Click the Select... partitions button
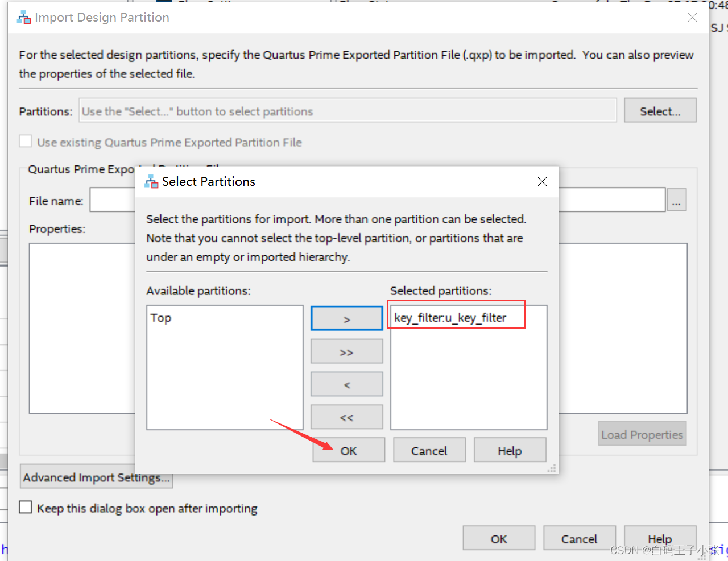This screenshot has width=728, height=561. pyautogui.click(x=660, y=111)
